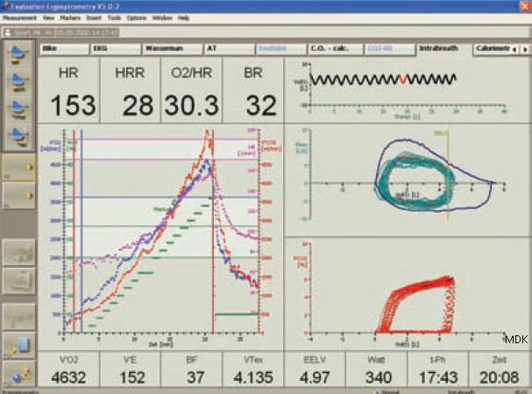Switch to the AT tab

pyautogui.click(x=230, y=49)
